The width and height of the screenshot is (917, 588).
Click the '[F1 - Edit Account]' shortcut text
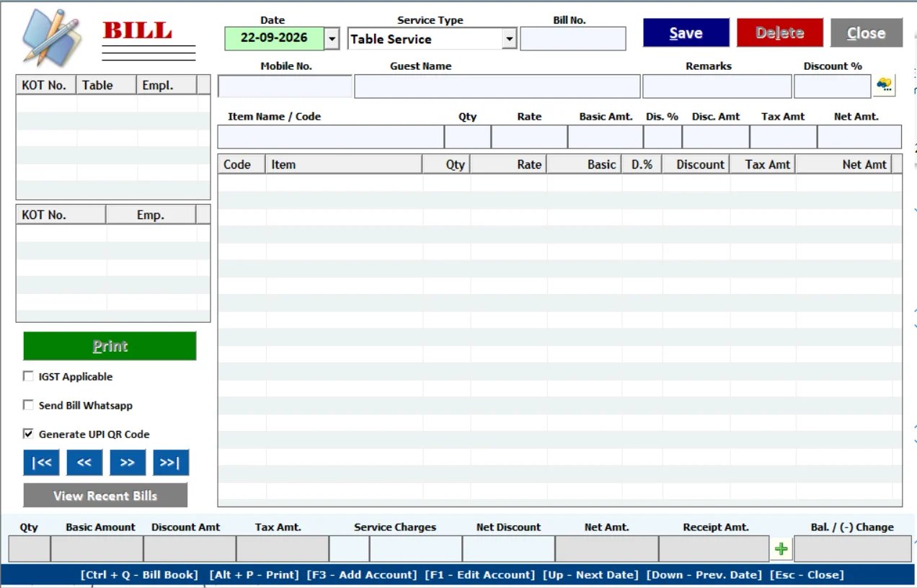[x=480, y=574]
